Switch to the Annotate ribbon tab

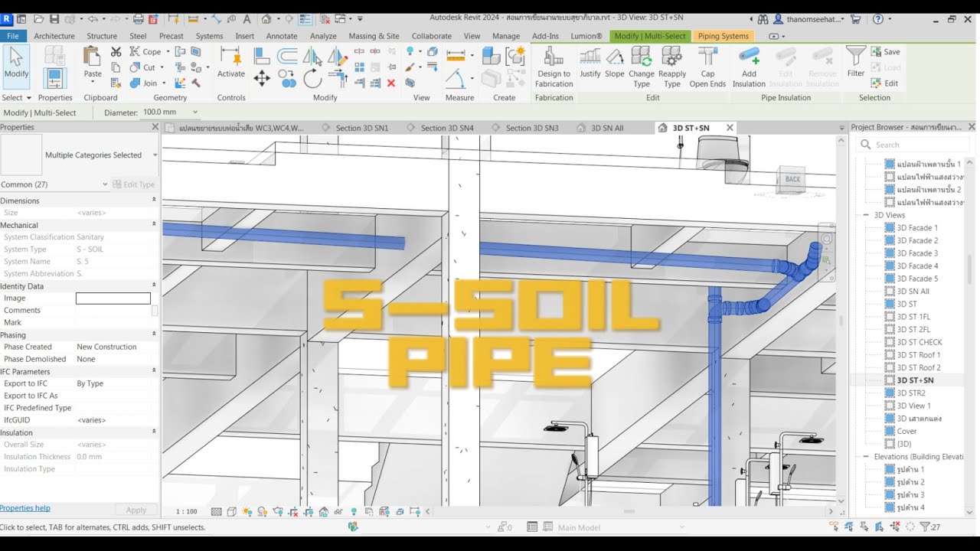[x=282, y=36]
